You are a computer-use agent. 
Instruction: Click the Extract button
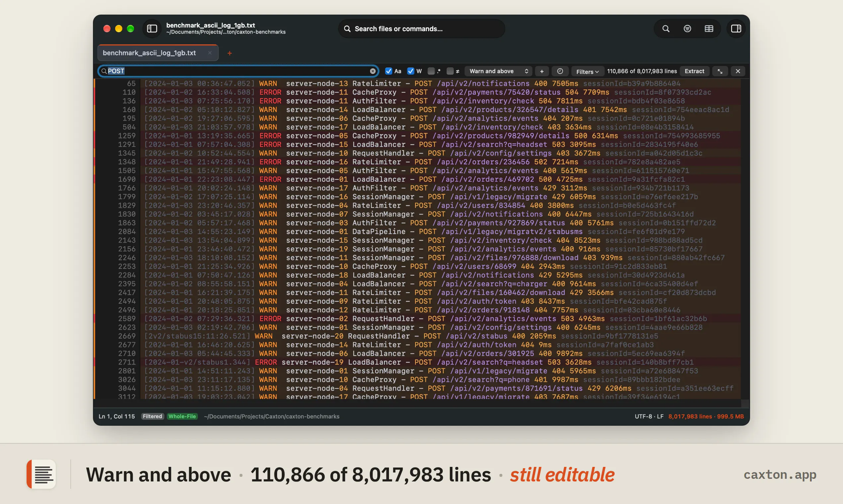point(694,71)
